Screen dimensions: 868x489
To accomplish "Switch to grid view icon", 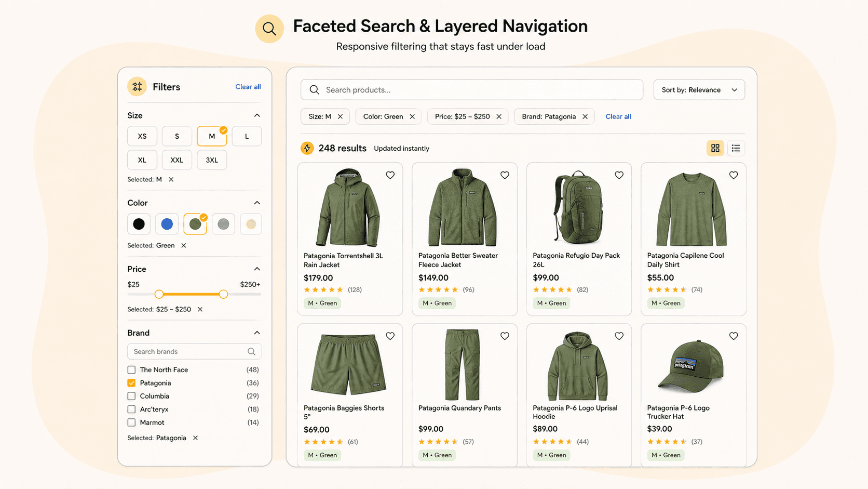I will [x=715, y=148].
